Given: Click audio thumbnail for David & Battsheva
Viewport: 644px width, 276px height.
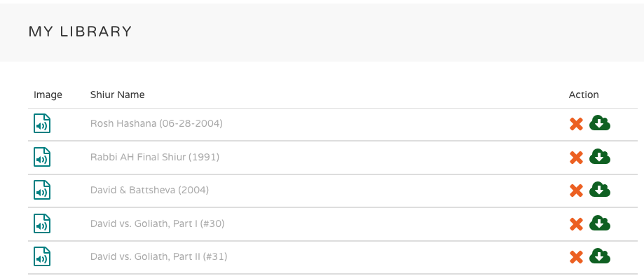Looking at the screenshot, I should tap(42, 190).
